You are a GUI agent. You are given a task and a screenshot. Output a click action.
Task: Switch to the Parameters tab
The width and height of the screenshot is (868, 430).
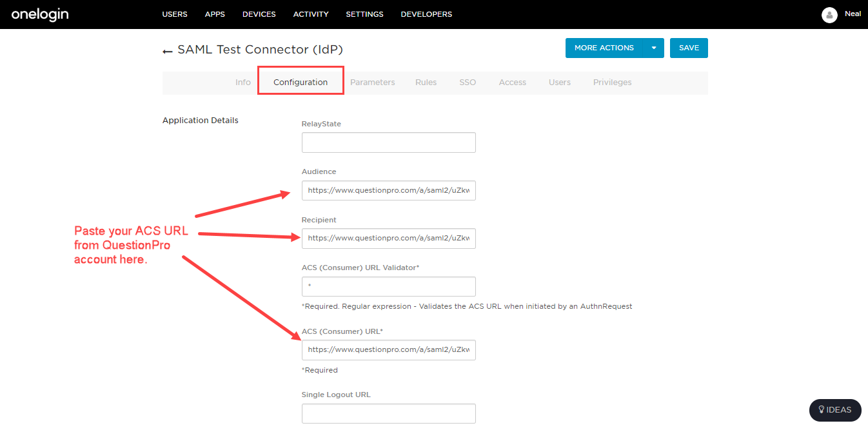pyautogui.click(x=373, y=83)
